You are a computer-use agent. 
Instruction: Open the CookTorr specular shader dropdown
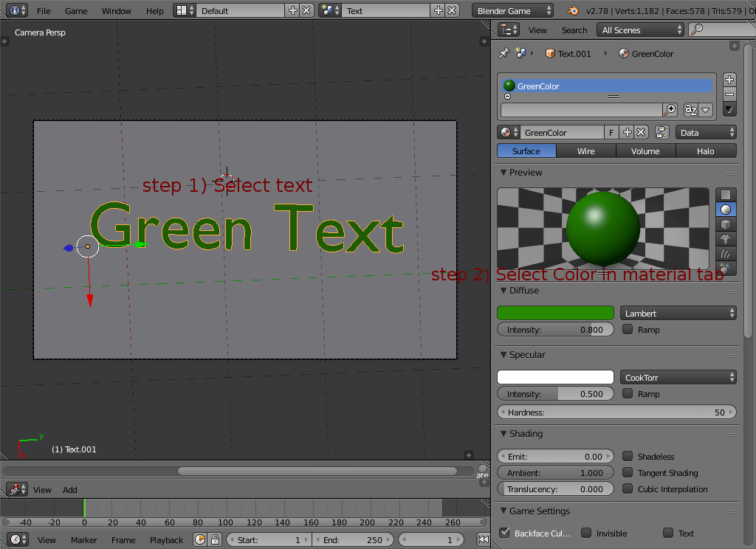point(678,377)
